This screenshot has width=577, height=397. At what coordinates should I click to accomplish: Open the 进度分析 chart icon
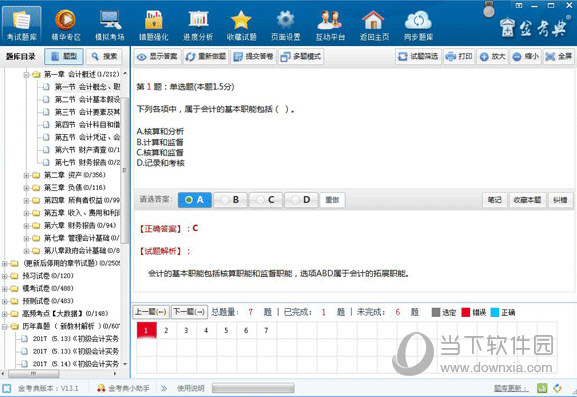pyautogui.click(x=198, y=25)
